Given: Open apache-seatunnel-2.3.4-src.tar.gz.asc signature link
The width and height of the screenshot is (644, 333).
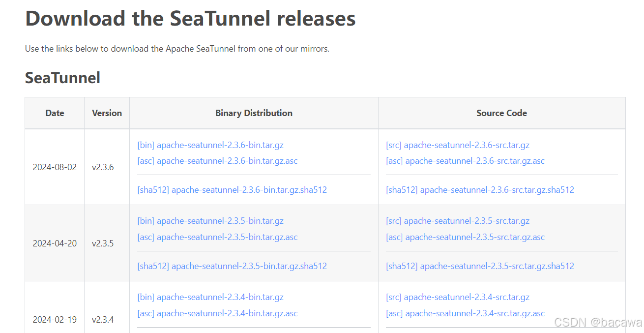Looking at the screenshot, I should point(466,313).
